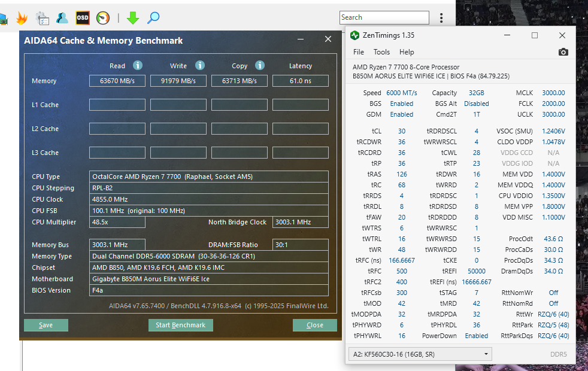Click the Cmd2T value 1T
The height and width of the screenshot is (371, 588).
pos(476,115)
